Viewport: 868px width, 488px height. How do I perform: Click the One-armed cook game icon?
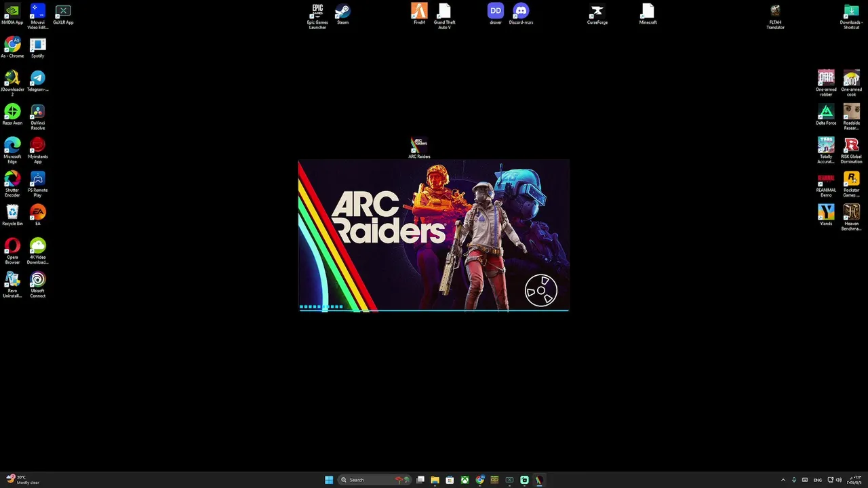851,83
